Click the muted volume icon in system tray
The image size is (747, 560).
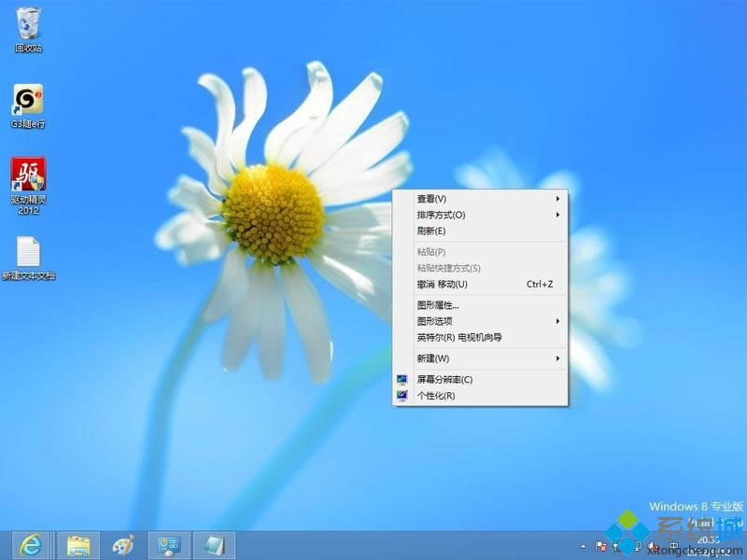point(652,546)
